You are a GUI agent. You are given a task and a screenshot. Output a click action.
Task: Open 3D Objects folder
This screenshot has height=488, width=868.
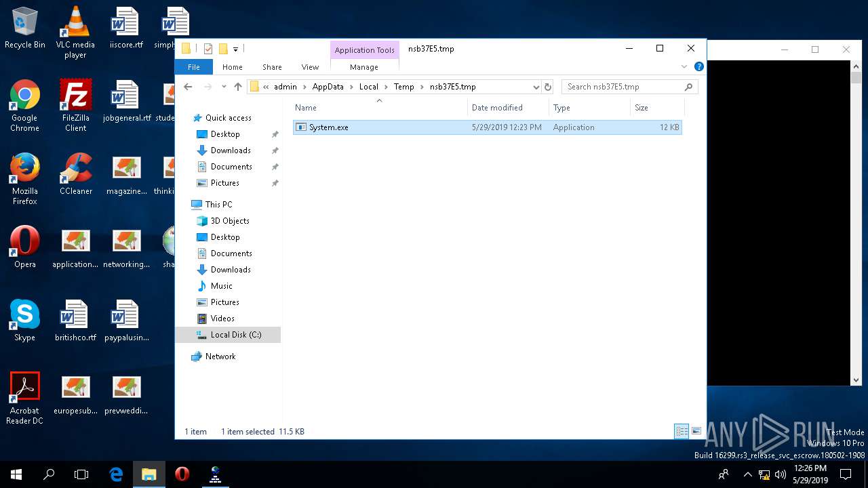click(230, 221)
